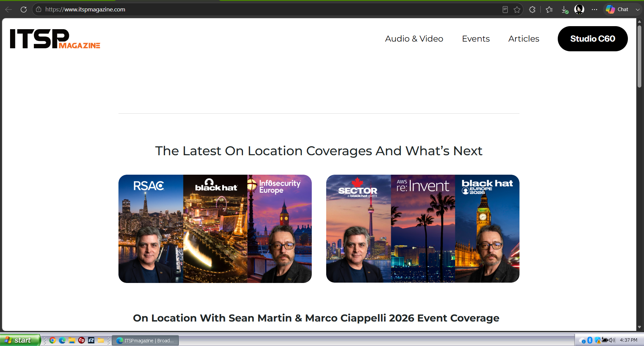Expand the Chat dropdown chevron
The width and height of the screenshot is (644, 346).
coord(637,9)
